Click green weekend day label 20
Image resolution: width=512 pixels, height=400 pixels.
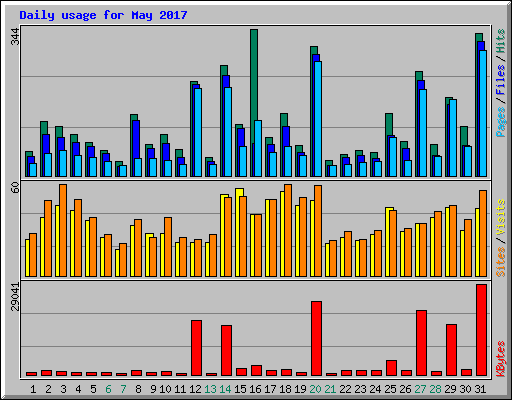(x=315, y=389)
